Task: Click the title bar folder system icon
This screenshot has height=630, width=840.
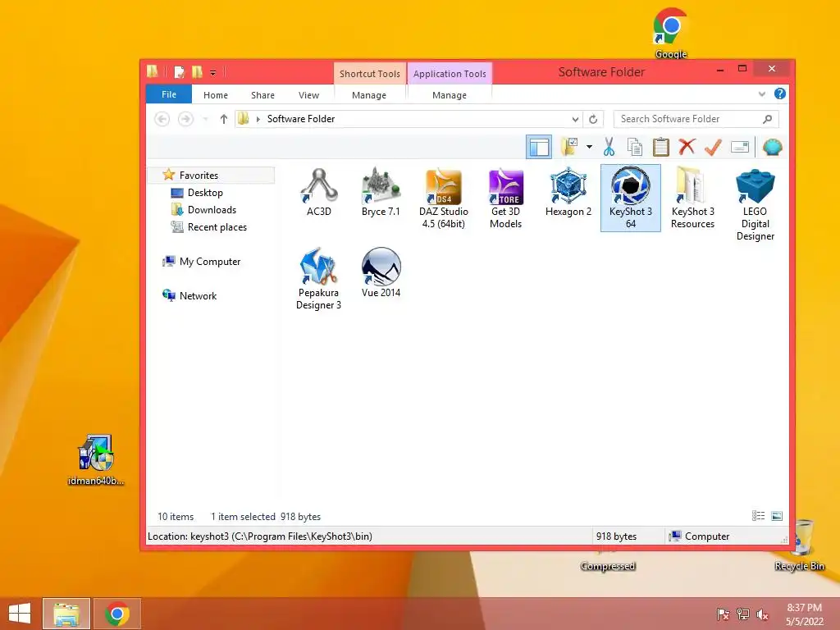Action: tap(153, 71)
